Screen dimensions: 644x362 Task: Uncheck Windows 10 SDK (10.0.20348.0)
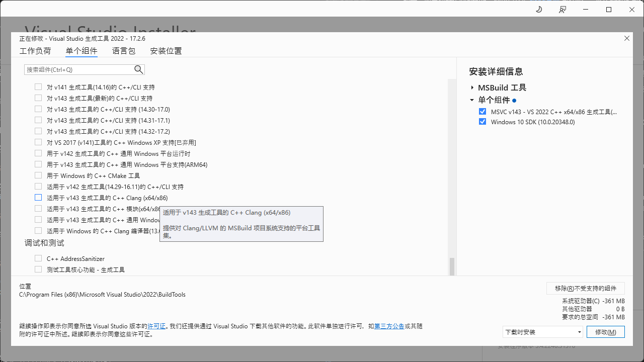[482, 121]
